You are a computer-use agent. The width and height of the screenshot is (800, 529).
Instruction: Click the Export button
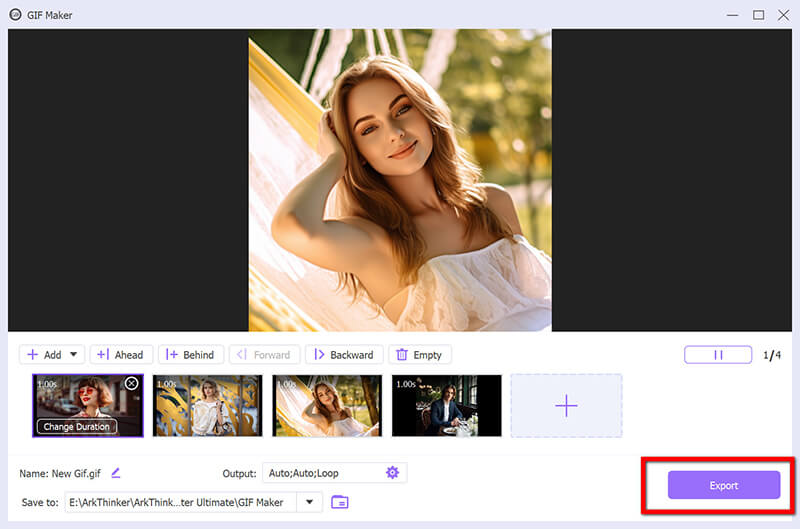click(x=723, y=485)
